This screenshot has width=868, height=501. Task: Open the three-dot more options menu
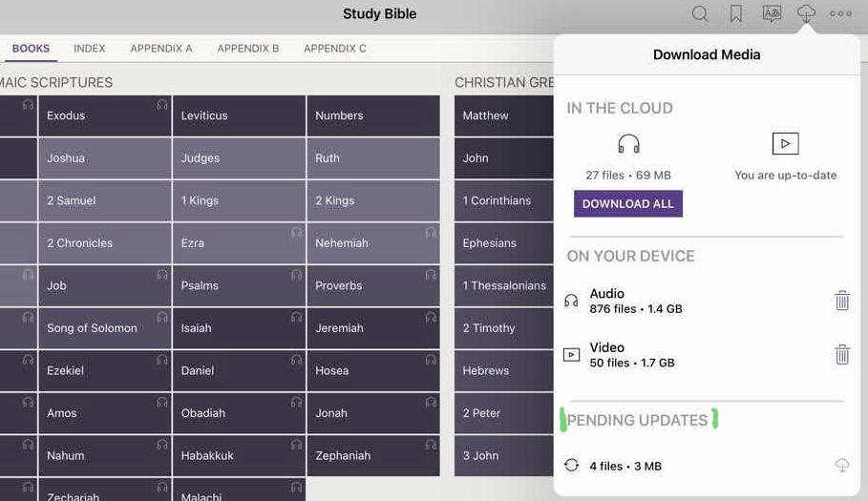click(x=840, y=14)
